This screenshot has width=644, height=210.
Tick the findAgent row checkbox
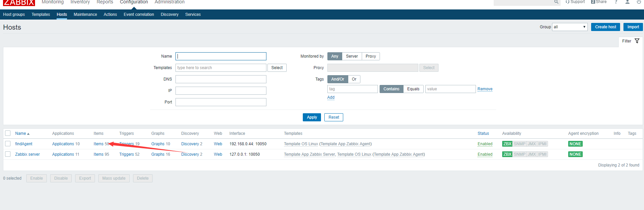pyautogui.click(x=8, y=144)
